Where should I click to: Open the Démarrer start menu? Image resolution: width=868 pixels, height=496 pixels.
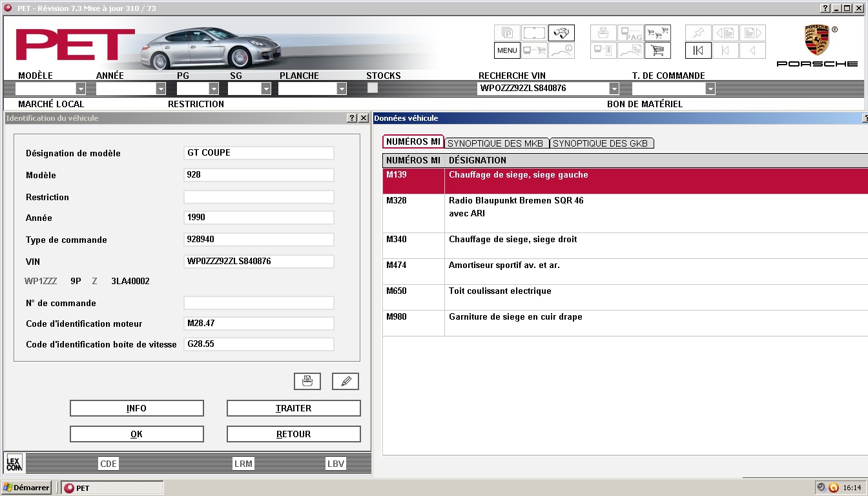[x=26, y=488]
